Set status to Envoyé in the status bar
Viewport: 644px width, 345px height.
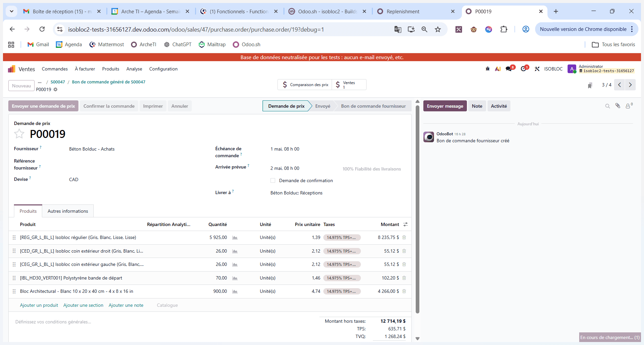323,106
